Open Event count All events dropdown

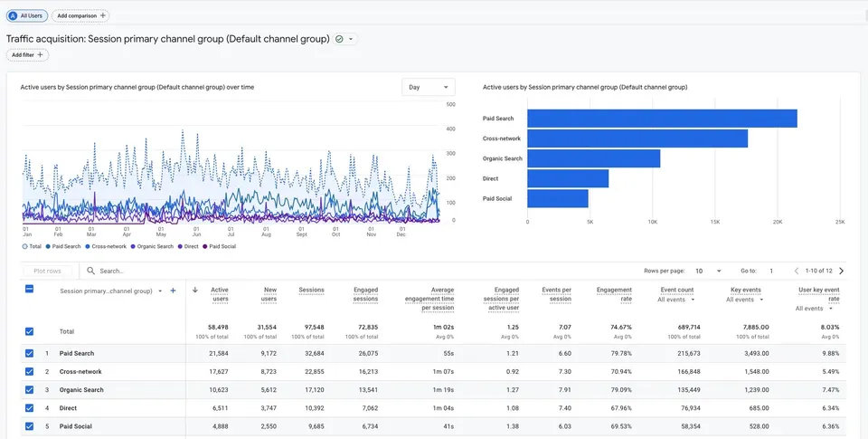(676, 300)
